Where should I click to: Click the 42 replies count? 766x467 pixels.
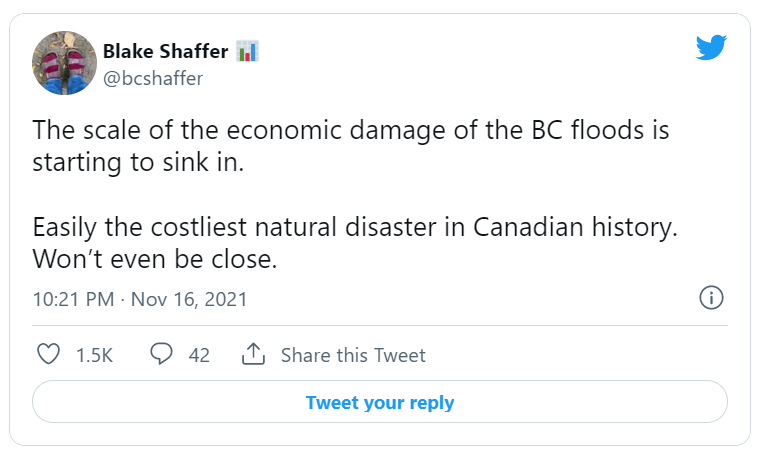(199, 355)
